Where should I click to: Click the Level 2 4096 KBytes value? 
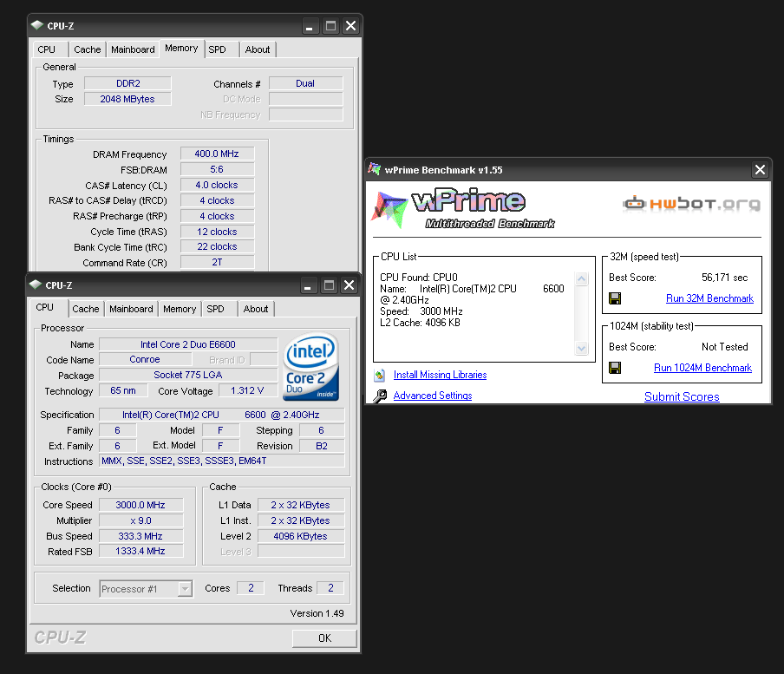[x=300, y=536]
